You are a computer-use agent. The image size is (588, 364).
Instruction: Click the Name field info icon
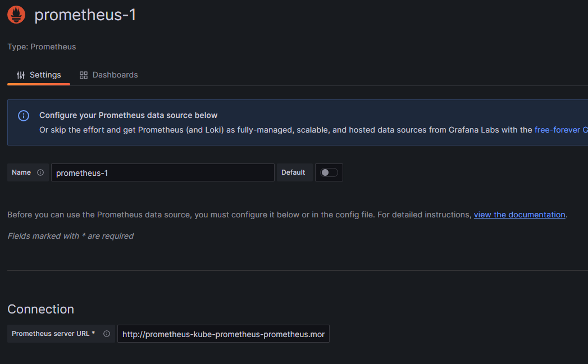pyautogui.click(x=40, y=172)
